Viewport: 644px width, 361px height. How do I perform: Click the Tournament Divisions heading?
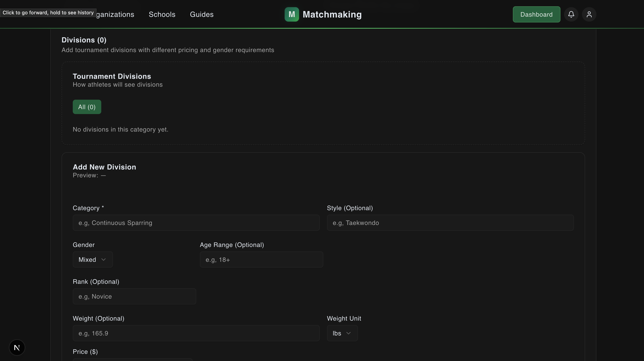pyautogui.click(x=112, y=76)
